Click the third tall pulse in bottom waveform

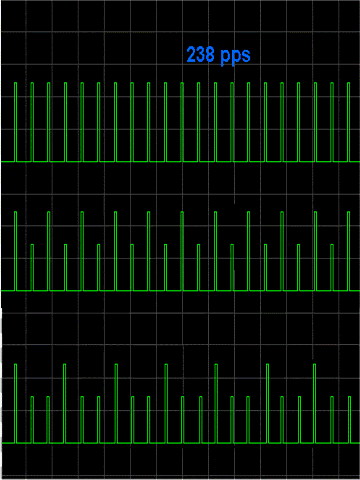coord(116,404)
